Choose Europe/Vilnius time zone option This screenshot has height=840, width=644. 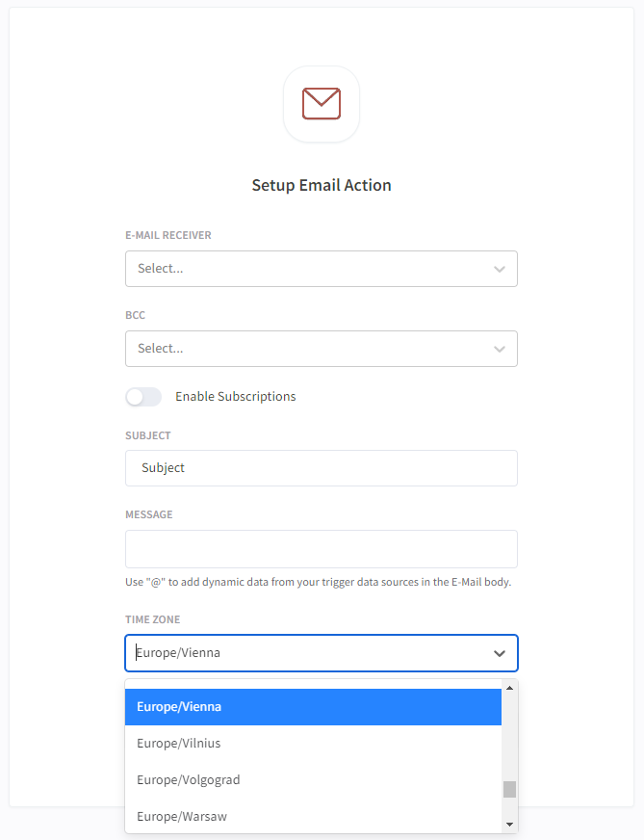pyautogui.click(x=313, y=743)
